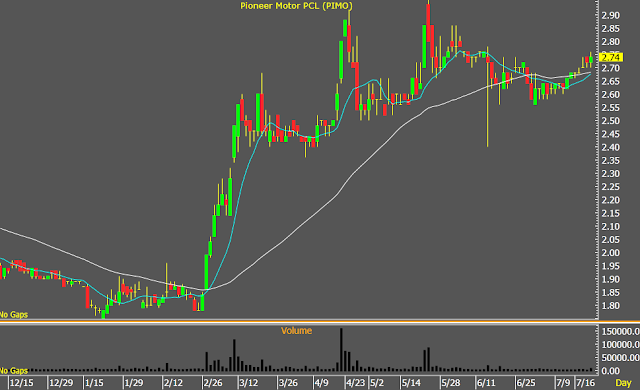Click the 100000.0 volume axis label

(620, 345)
